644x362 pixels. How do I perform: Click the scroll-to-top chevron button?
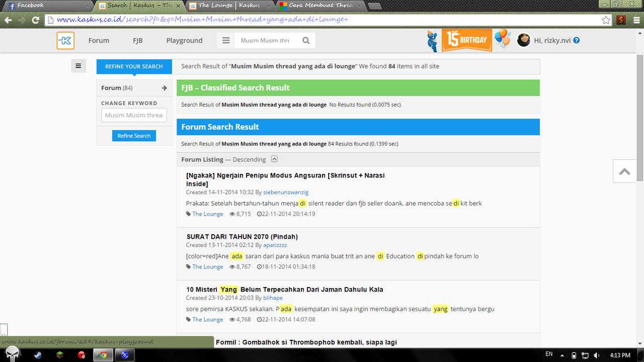point(625,171)
